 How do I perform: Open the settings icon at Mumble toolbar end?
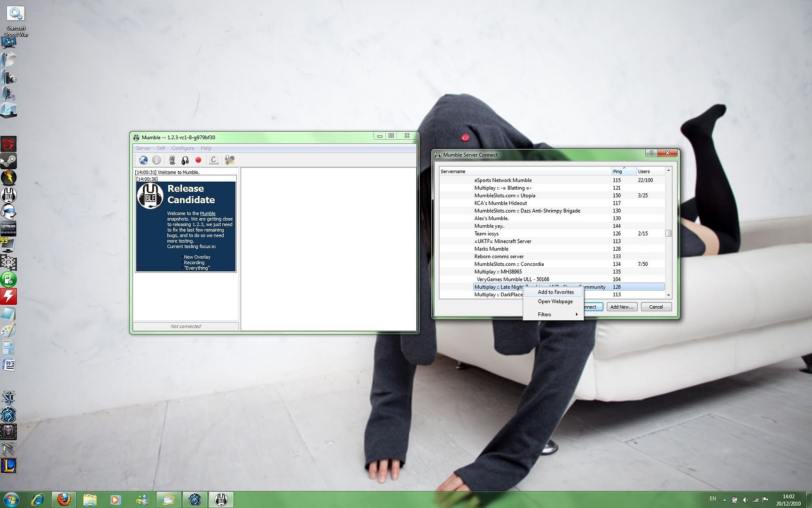coord(229,160)
